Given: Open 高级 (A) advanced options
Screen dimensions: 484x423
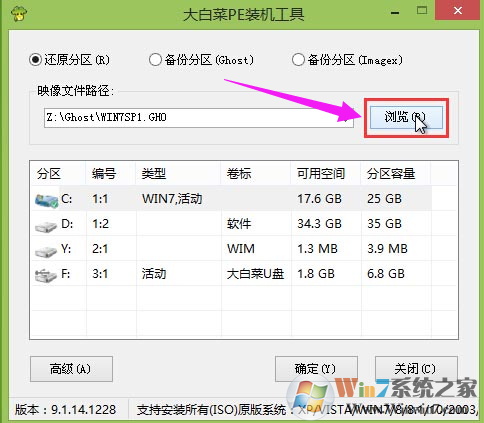Looking at the screenshot, I should [71, 369].
